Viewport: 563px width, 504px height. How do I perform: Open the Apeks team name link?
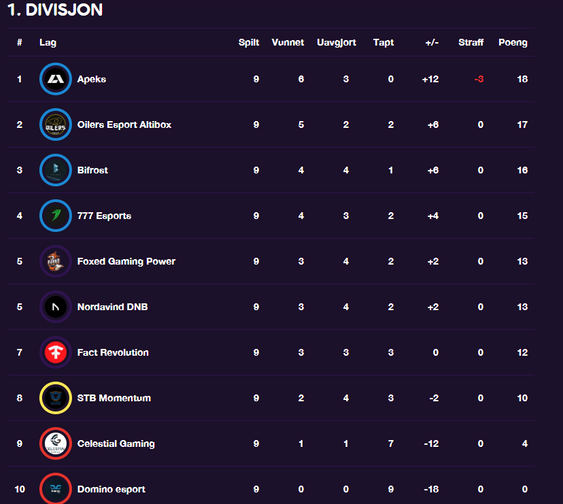(x=92, y=79)
